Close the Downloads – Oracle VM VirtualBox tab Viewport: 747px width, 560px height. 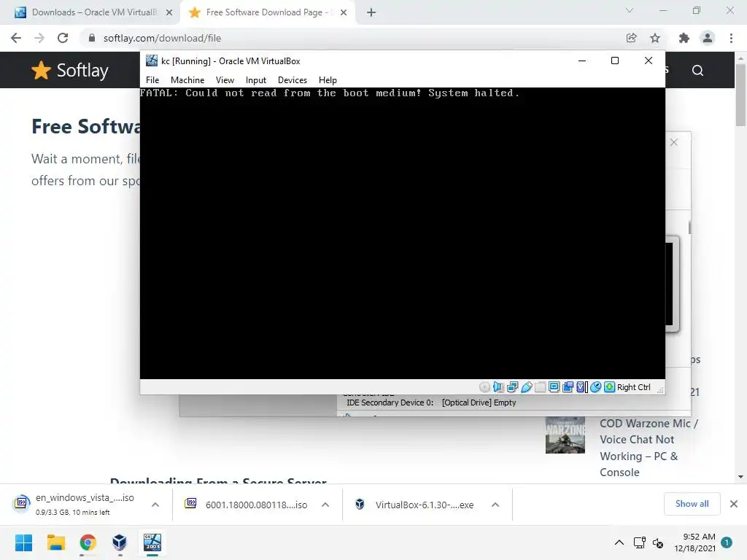[x=169, y=12]
